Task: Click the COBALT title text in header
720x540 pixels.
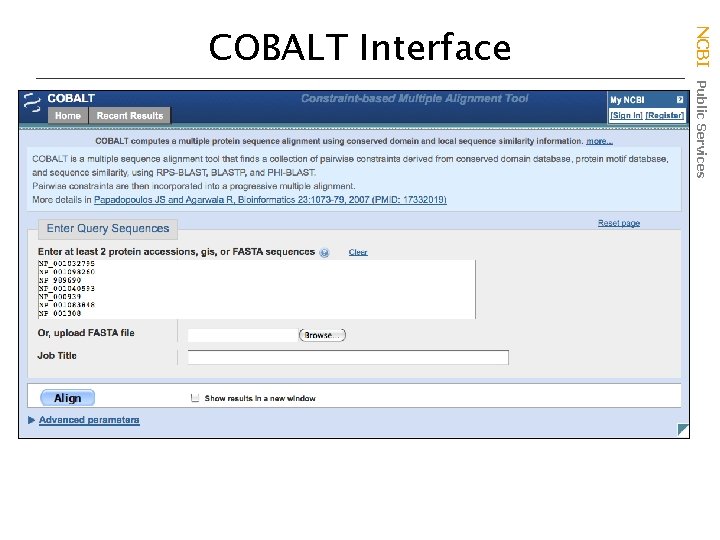Action: pos(71,98)
